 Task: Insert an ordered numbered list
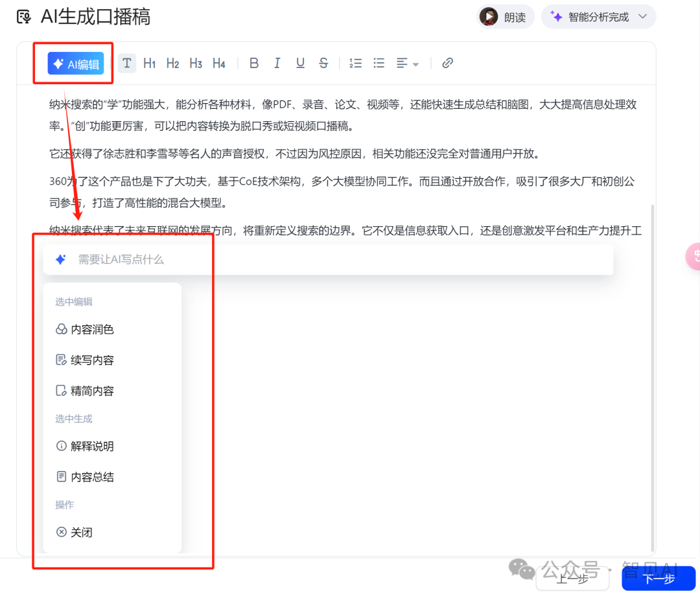tap(355, 63)
